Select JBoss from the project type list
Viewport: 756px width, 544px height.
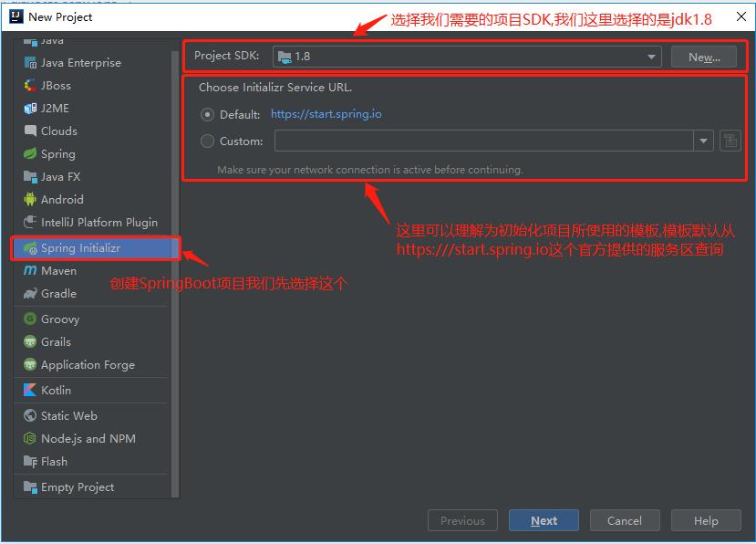click(56, 86)
